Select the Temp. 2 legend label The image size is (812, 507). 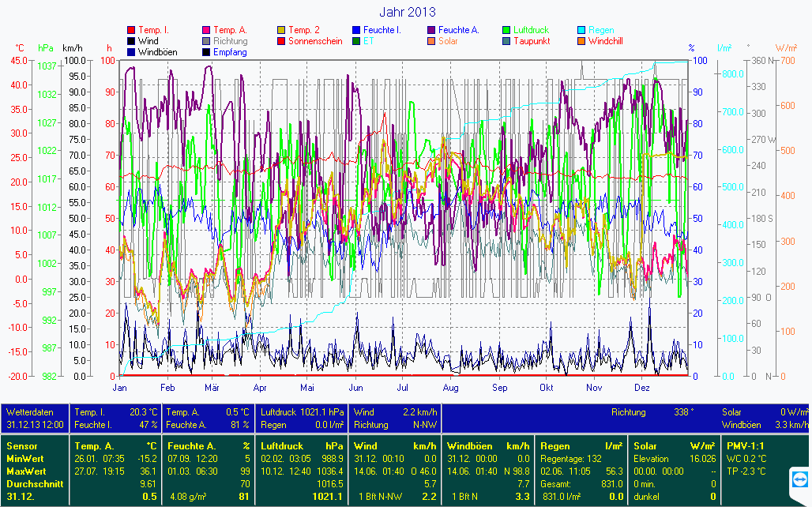(x=304, y=30)
